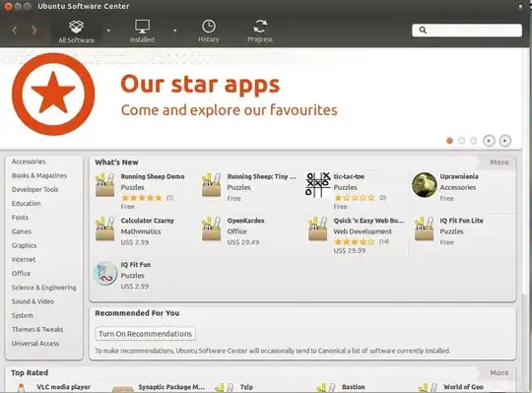The image size is (532, 393).
Task: Click the Uprawnienia title text
Action: [459, 176]
